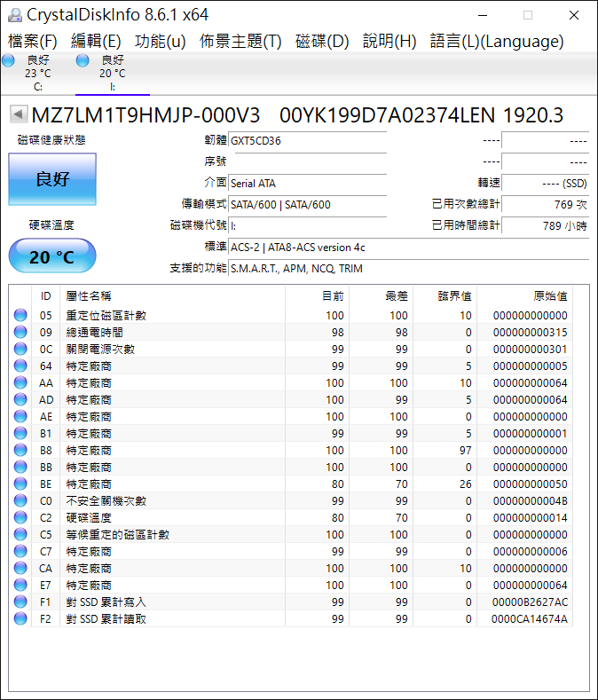Click status orb for attribute F1
The height and width of the screenshot is (700, 598).
point(20,602)
